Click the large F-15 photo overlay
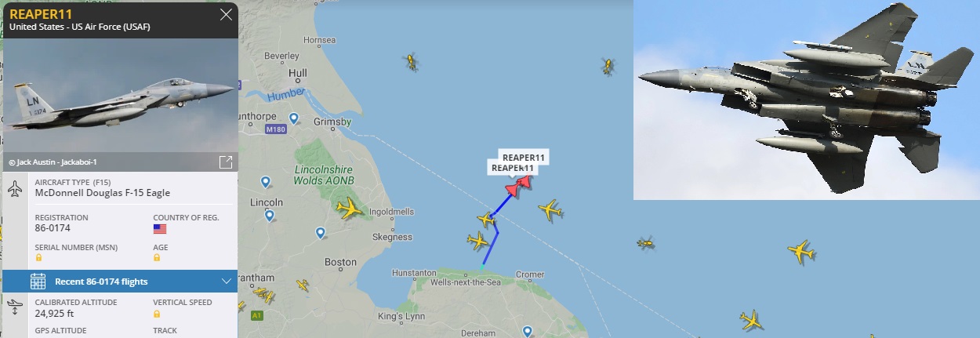The height and width of the screenshot is (338, 980). 806,100
